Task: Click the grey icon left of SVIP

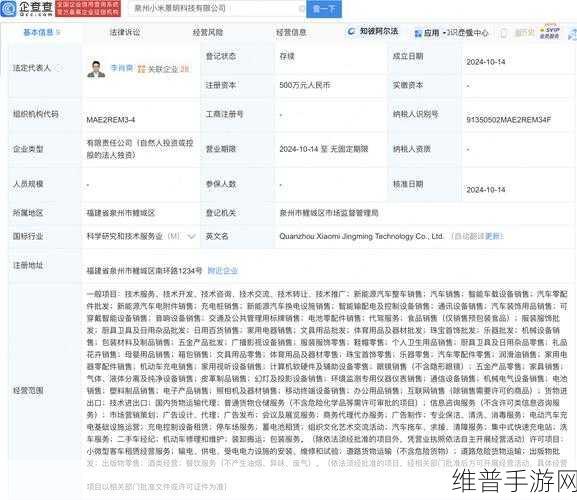Action: coord(504,33)
